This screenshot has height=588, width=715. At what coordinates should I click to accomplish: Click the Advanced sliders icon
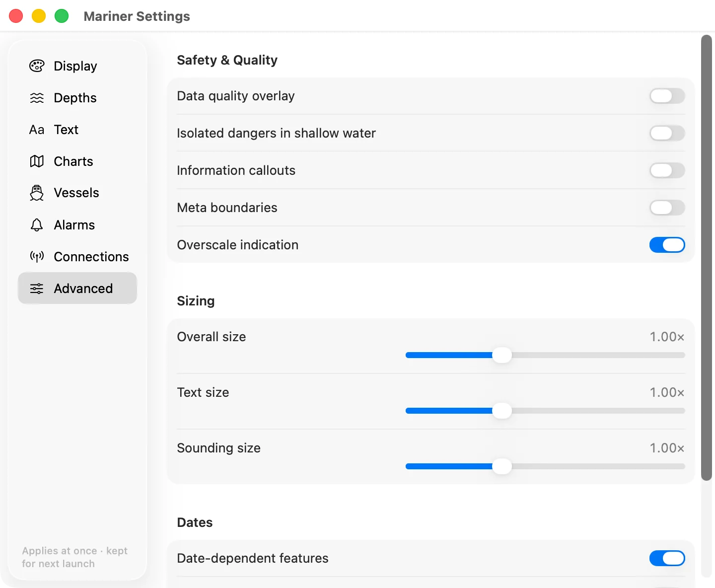point(37,289)
